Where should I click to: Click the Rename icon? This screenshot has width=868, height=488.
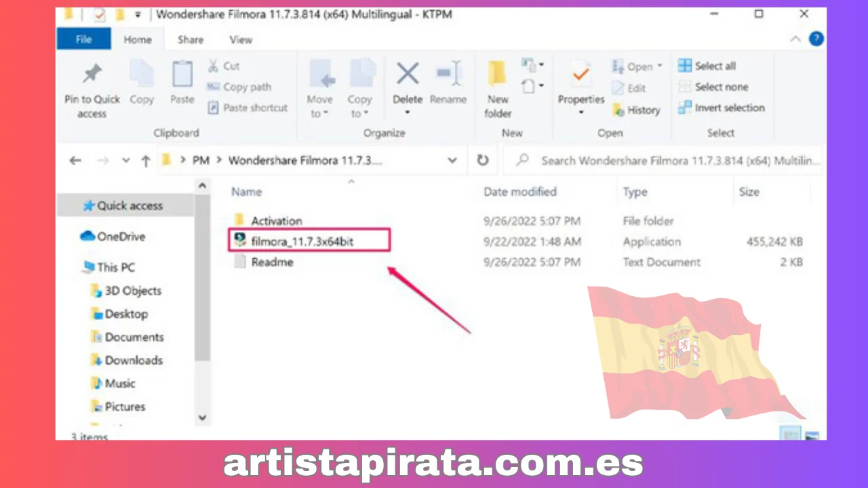(448, 73)
